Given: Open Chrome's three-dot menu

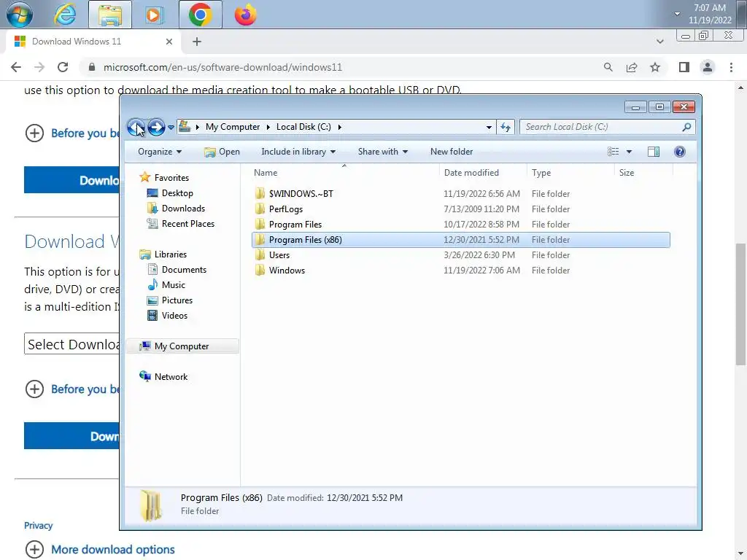Looking at the screenshot, I should click(x=731, y=67).
